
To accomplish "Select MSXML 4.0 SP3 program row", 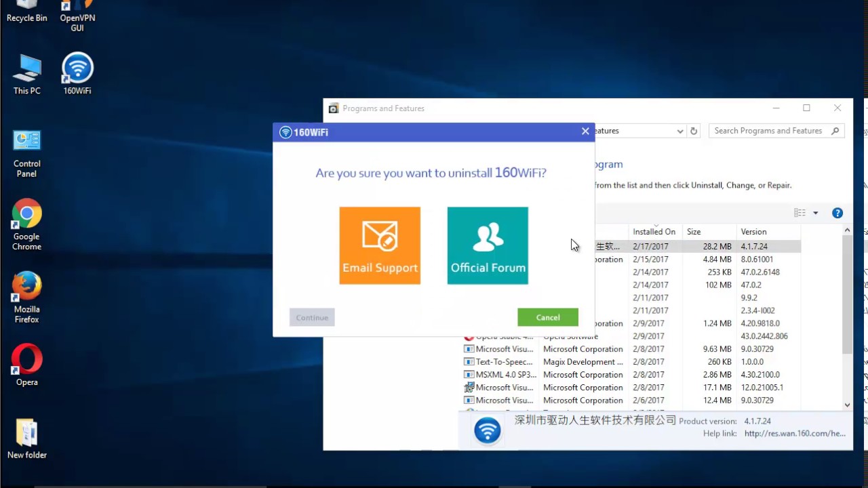I will (x=631, y=375).
